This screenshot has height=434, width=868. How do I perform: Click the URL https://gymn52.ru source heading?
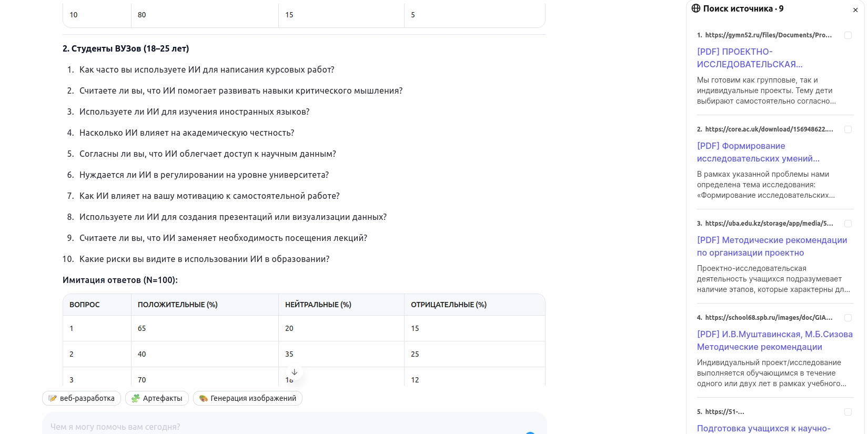pyautogui.click(x=768, y=35)
